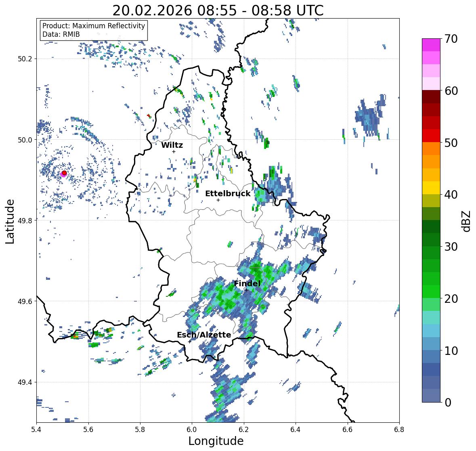
Task: Click the colorbar tick value 30
Action: (x=451, y=247)
